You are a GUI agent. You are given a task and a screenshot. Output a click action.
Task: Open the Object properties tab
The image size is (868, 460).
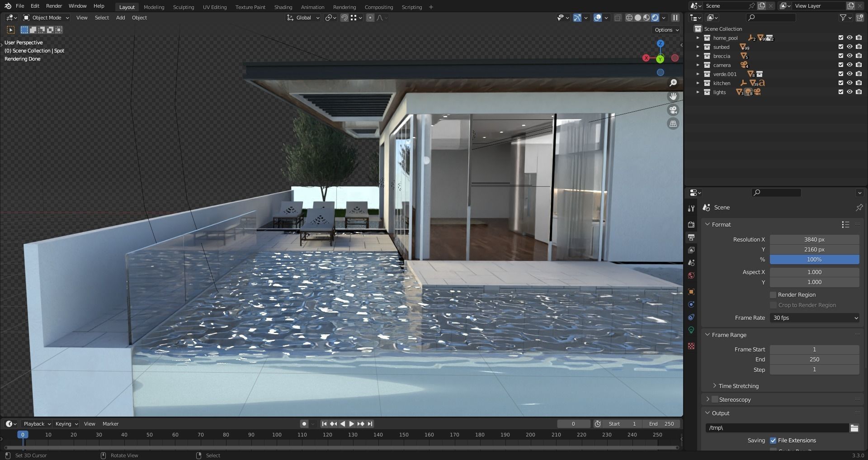click(x=691, y=292)
